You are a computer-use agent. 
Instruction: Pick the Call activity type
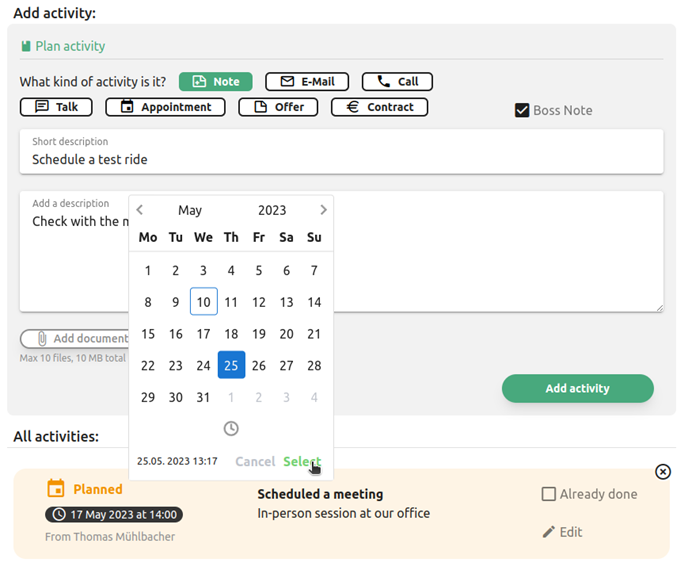[x=397, y=82]
